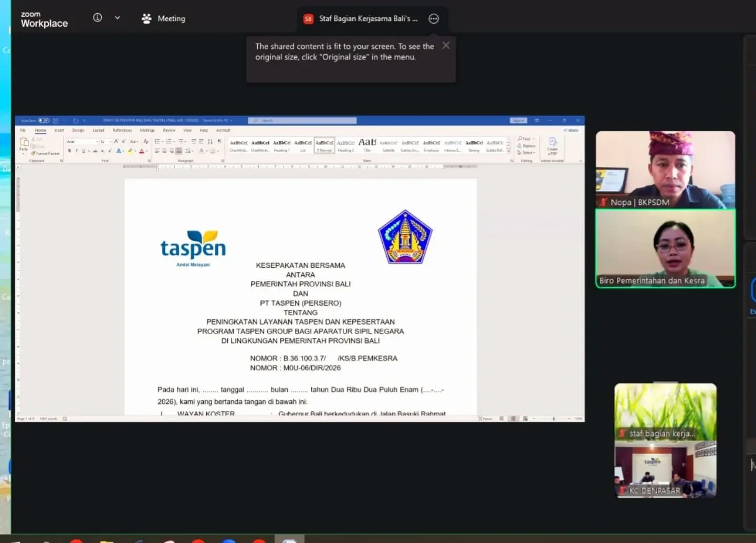
Task: Click the Undo icon in Word title bar
Action: tap(76, 121)
